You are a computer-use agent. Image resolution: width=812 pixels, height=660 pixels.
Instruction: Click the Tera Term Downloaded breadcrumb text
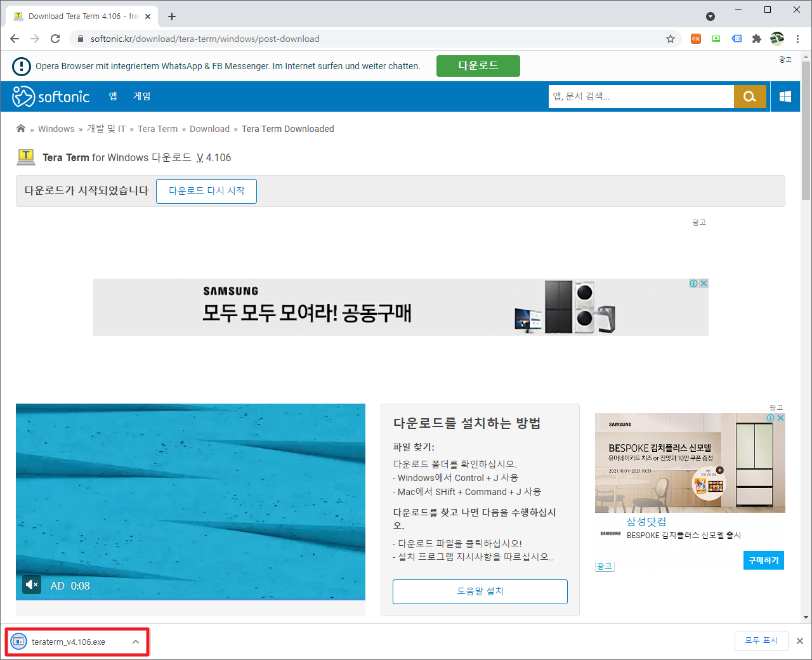tap(288, 129)
